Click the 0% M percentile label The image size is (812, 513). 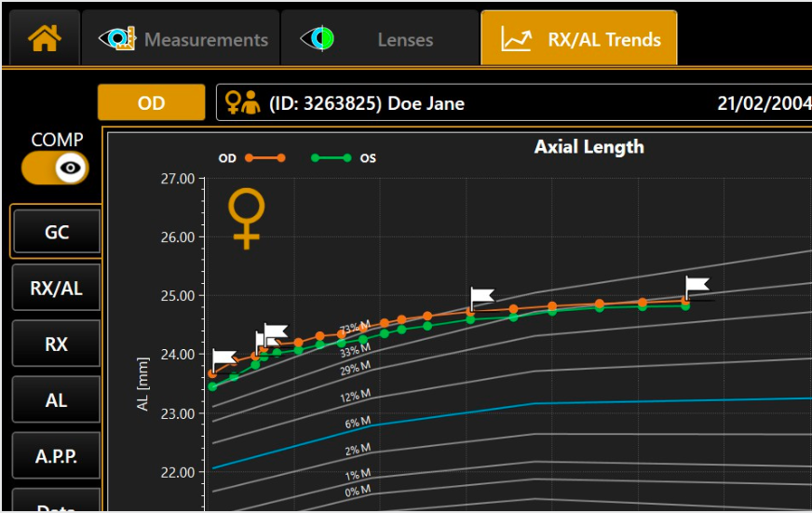[x=358, y=491]
